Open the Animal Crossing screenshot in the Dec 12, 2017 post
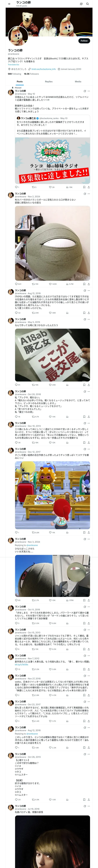Viewport: 98px width, 868px height. click(52, 495)
